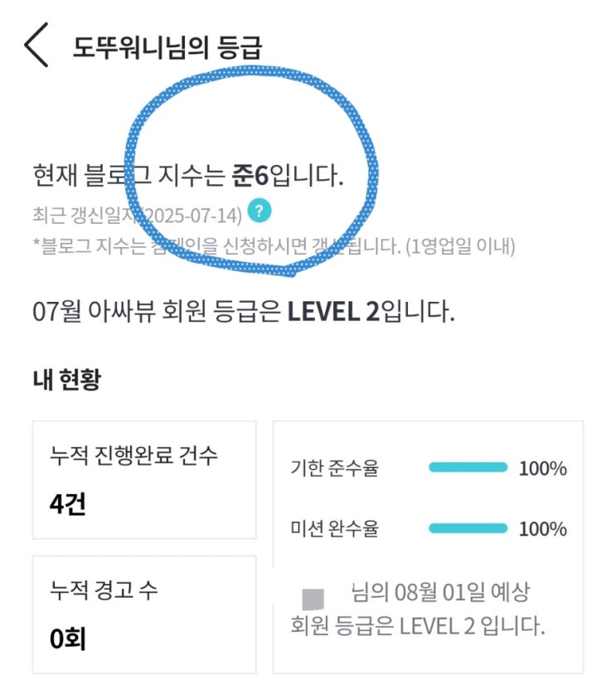Click the blog index refresh notice text
The height and width of the screenshot is (690, 616).
pyautogui.click(x=274, y=245)
